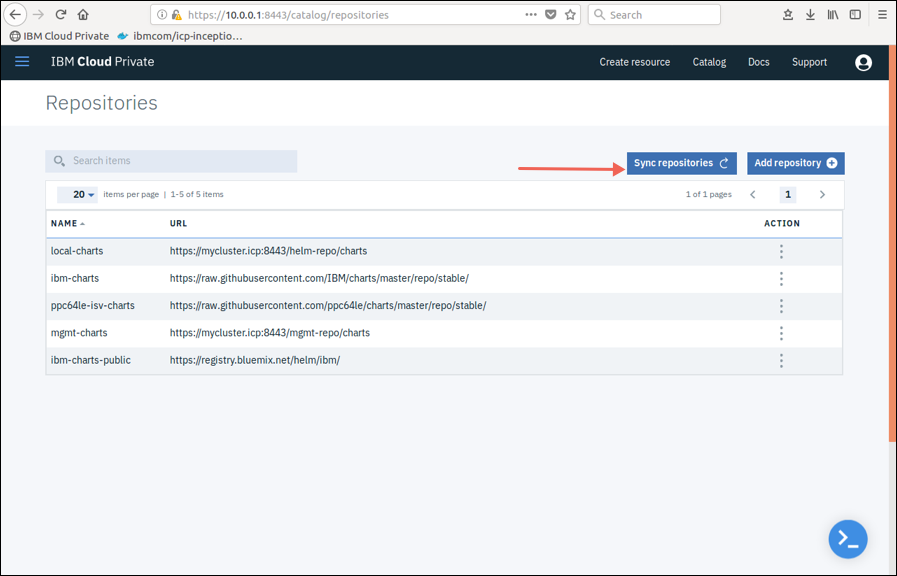
Task: Select the mgmt-charts name cell
Action: [79, 333]
